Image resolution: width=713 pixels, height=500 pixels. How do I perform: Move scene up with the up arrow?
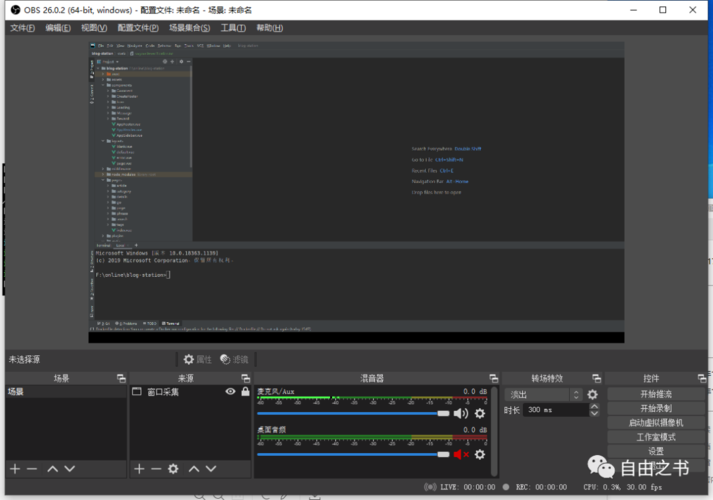click(53, 469)
